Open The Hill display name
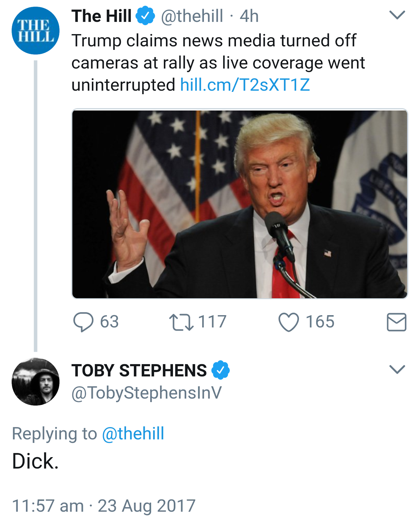Viewport: 420px width, 528px height. tap(101, 16)
